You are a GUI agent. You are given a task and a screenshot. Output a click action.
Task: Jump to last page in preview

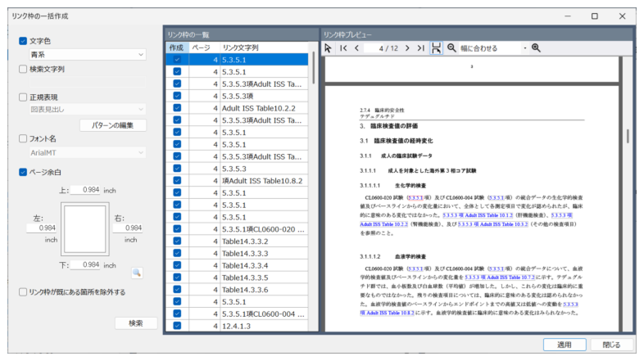pos(420,48)
